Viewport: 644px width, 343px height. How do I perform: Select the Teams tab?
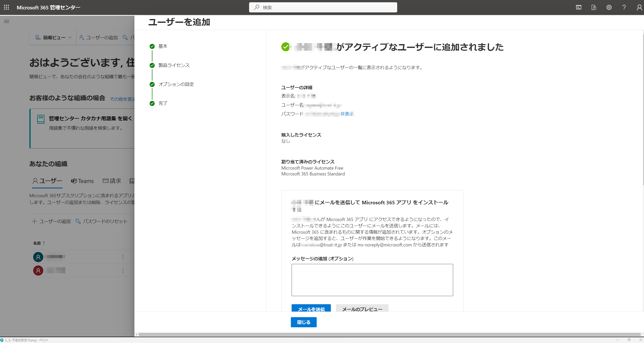[83, 181]
